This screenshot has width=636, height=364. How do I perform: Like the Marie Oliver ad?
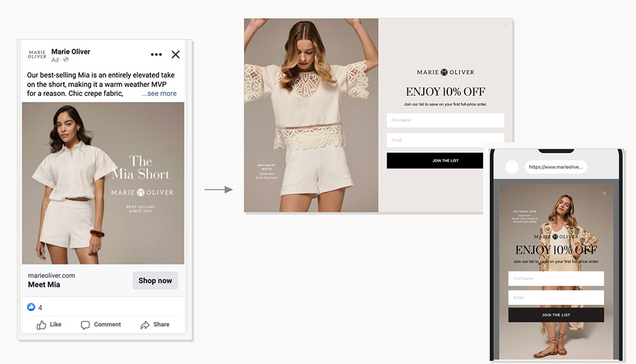click(x=49, y=325)
